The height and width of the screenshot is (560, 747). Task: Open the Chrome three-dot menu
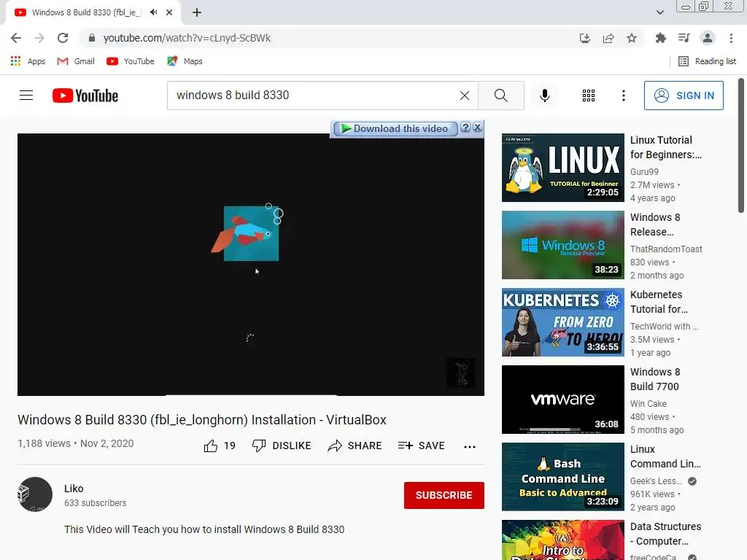(731, 38)
